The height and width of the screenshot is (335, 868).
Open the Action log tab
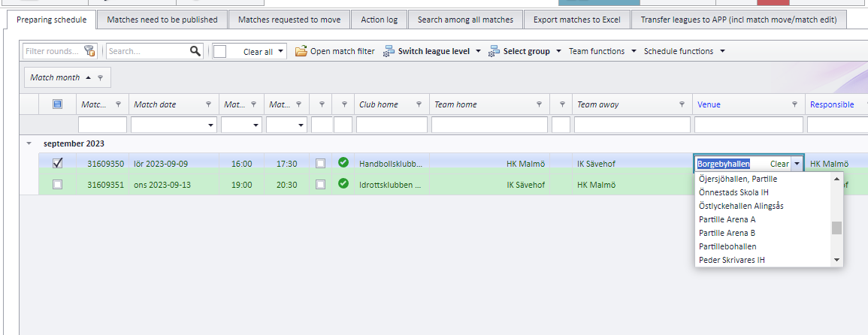(380, 20)
